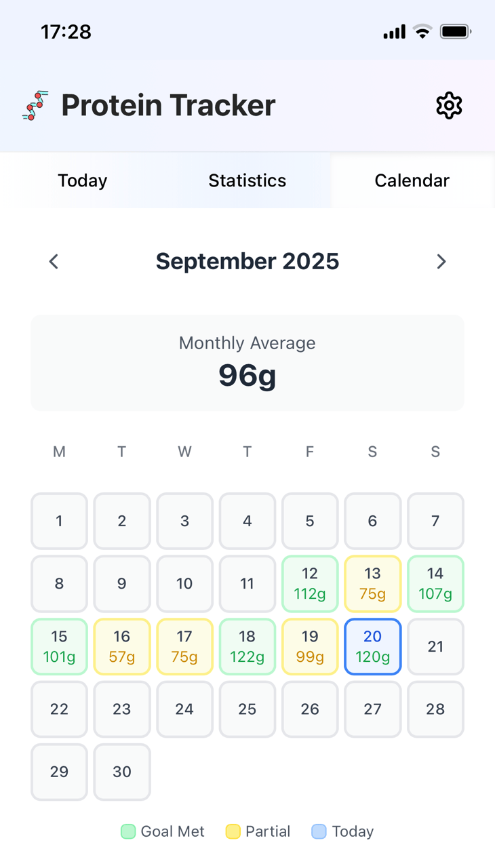Click the cellular signal bars icon
The height and width of the screenshot is (868, 495).
(x=394, y=32)
